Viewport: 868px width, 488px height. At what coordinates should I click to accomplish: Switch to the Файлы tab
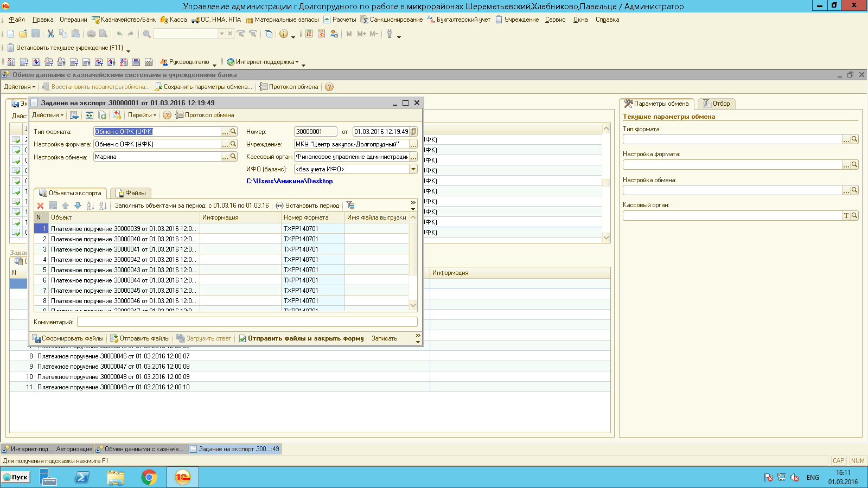(131, 193)
